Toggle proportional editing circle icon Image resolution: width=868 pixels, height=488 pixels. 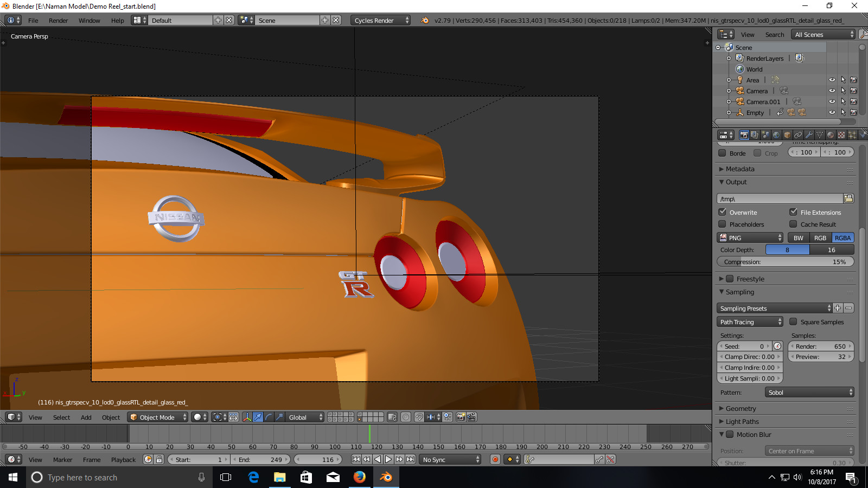click(x=406, y=417)
